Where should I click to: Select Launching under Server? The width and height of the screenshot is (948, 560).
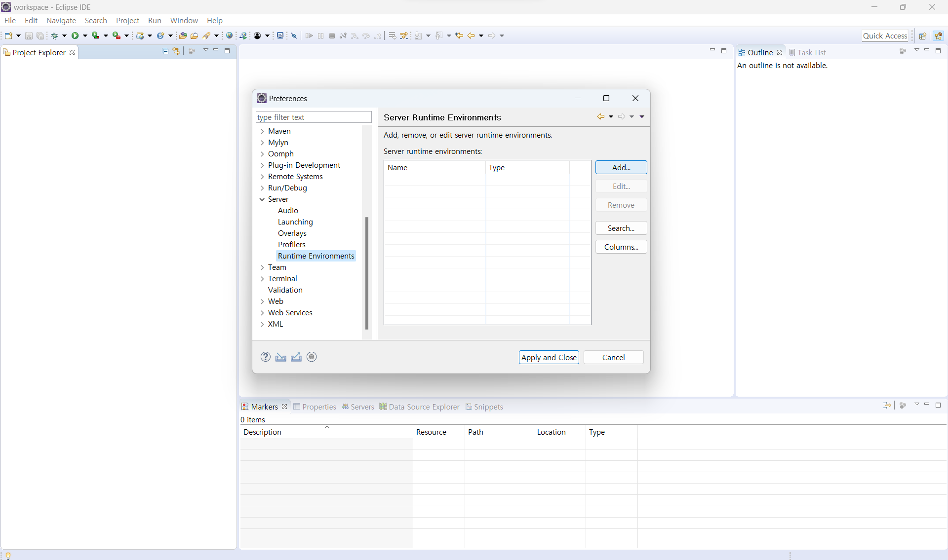(x=295, y=222)
